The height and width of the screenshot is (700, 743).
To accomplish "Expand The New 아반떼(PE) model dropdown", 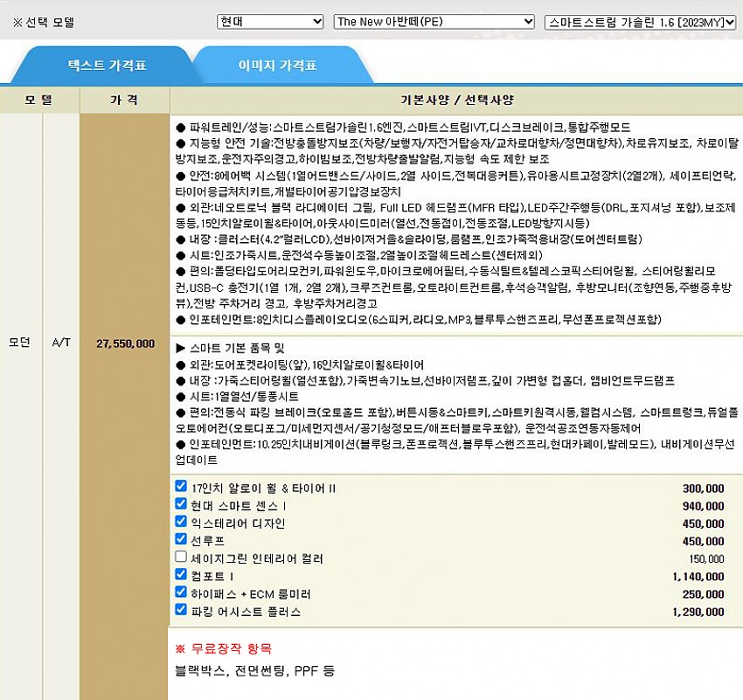I will point(434,22).
